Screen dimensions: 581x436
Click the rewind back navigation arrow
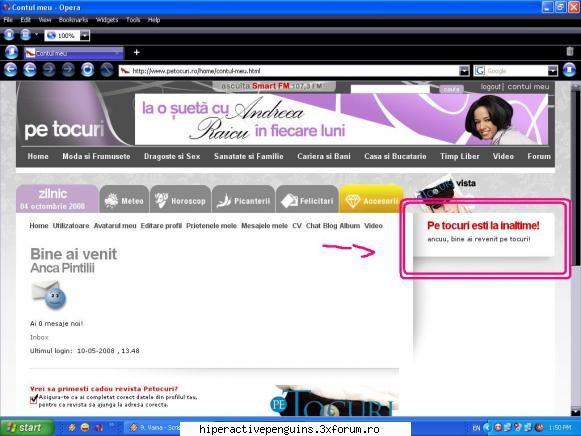pyautogui.click(x=10, y=70)
